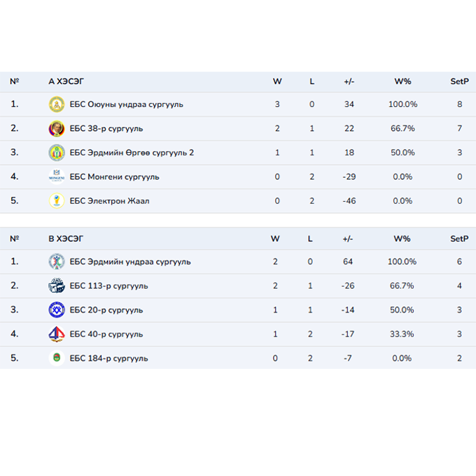The image size is (476, 476).
Task: Click the ЕБС 184-р сургууль logo
Action: coord(57,358)
